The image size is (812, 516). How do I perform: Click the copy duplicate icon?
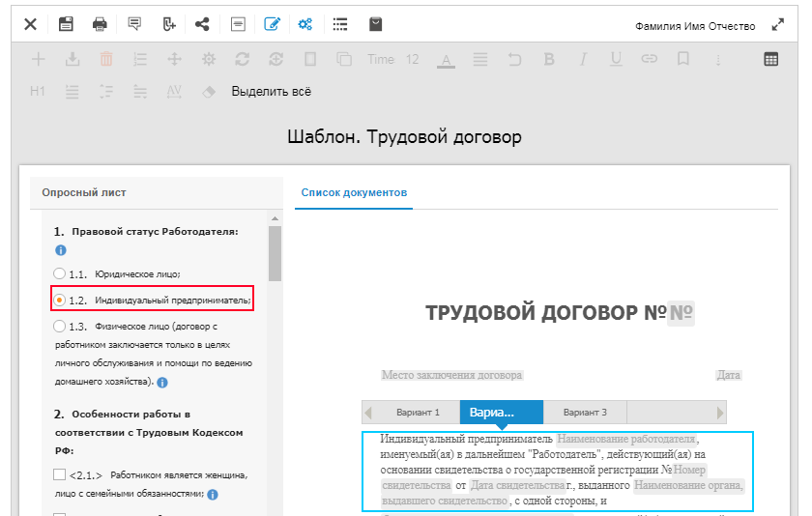click(x=344, y=59)
